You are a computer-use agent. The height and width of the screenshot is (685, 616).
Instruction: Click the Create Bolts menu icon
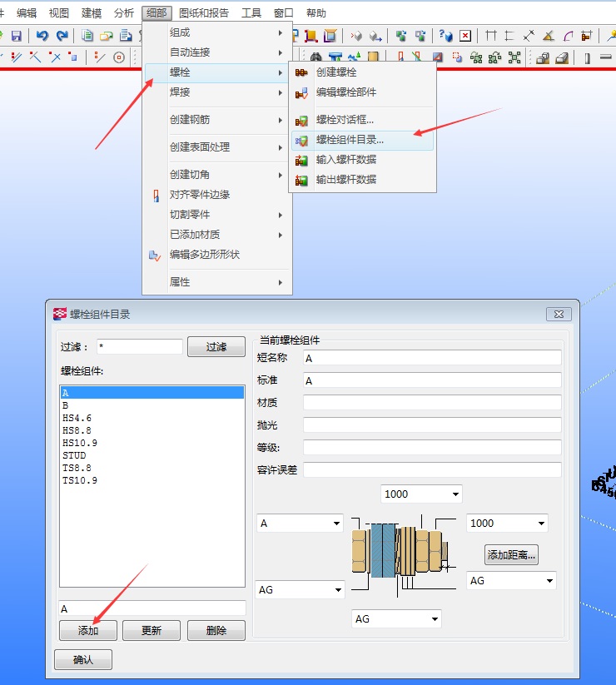point(301,72)
